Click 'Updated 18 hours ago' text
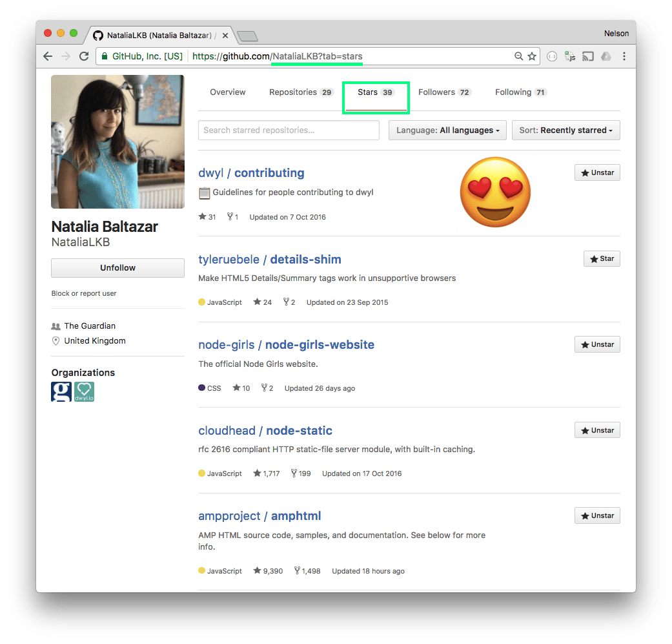672x644 pixels. point(368,571)
